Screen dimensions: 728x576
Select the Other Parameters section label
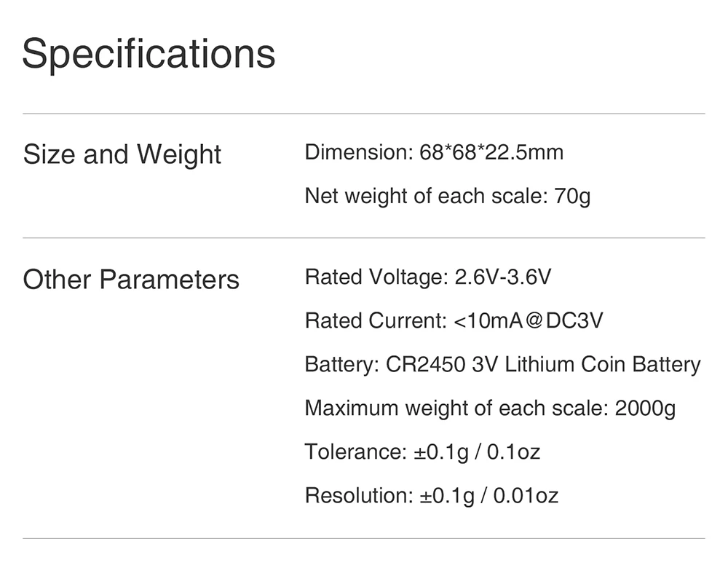(131, 280)
